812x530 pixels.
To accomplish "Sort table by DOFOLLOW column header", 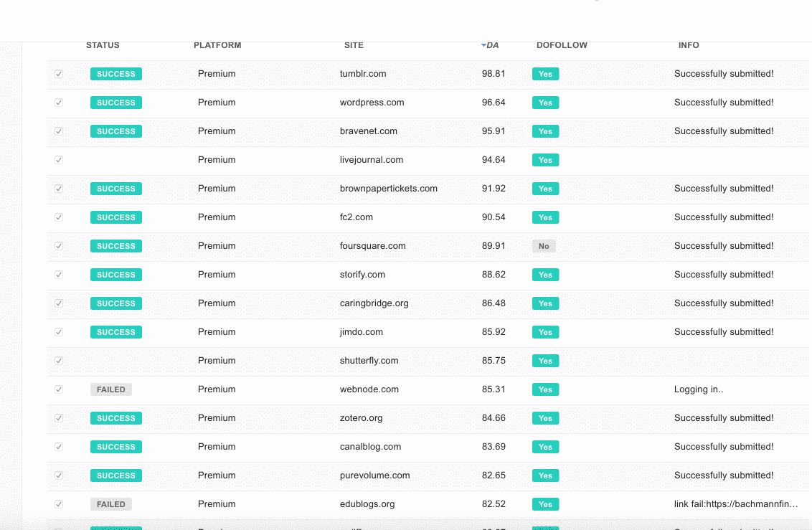I will (x=562, y=46).
